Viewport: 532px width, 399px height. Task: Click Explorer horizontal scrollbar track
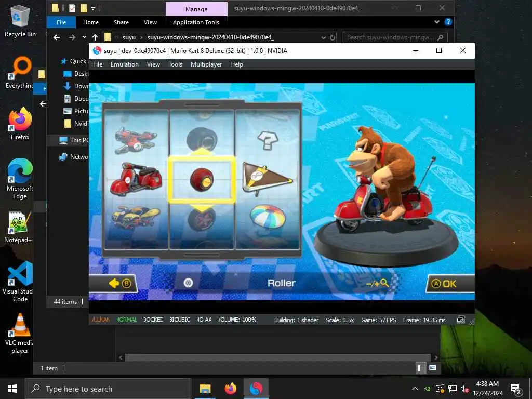pos(278,357)
